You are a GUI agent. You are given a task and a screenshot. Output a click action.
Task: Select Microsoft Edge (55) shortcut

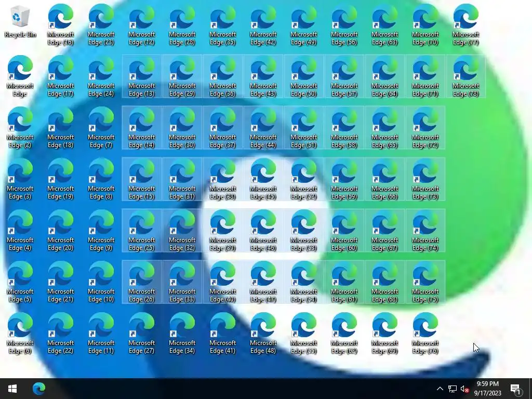[x=303, y=334]
